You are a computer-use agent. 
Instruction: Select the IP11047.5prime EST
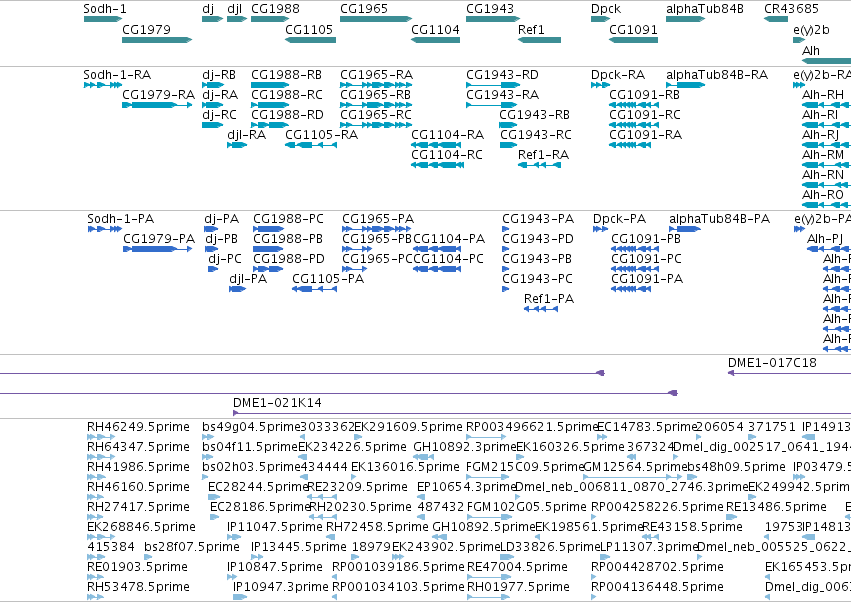tap(235, 537)
